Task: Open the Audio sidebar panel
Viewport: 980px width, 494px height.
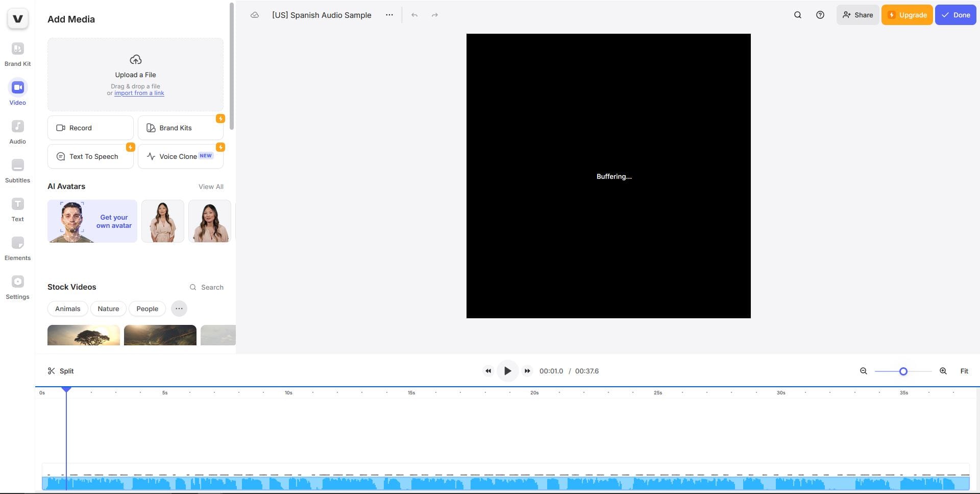Action: tap(17, 132)
